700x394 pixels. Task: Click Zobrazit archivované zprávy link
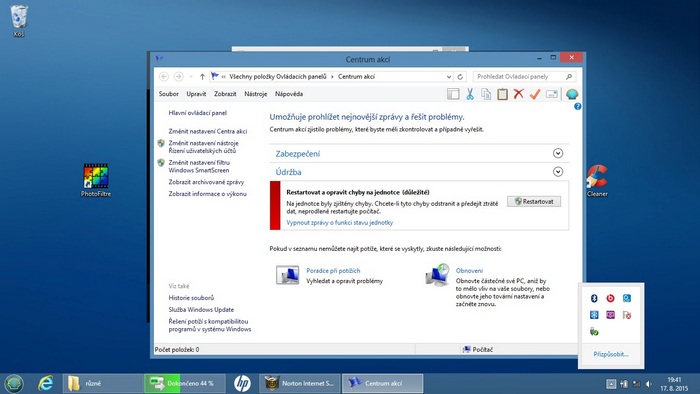click(206, 182)
